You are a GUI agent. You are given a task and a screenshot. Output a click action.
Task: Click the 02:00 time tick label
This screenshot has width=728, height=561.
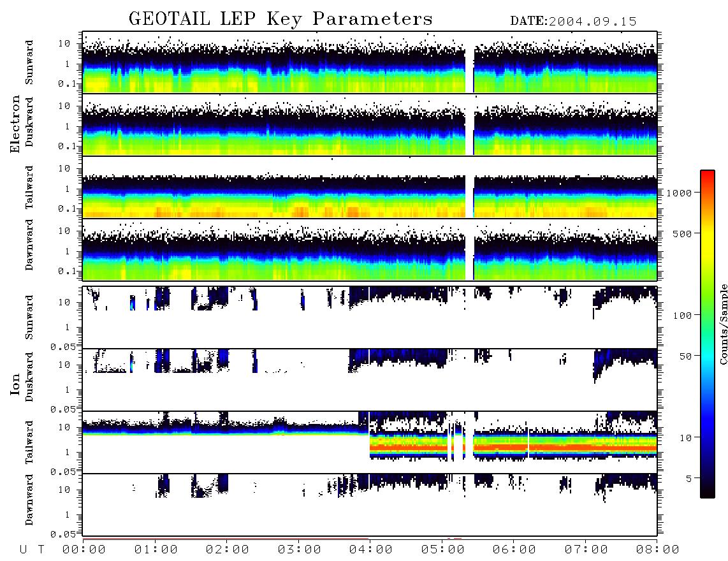pyautogui.click(x=228, y=550)
